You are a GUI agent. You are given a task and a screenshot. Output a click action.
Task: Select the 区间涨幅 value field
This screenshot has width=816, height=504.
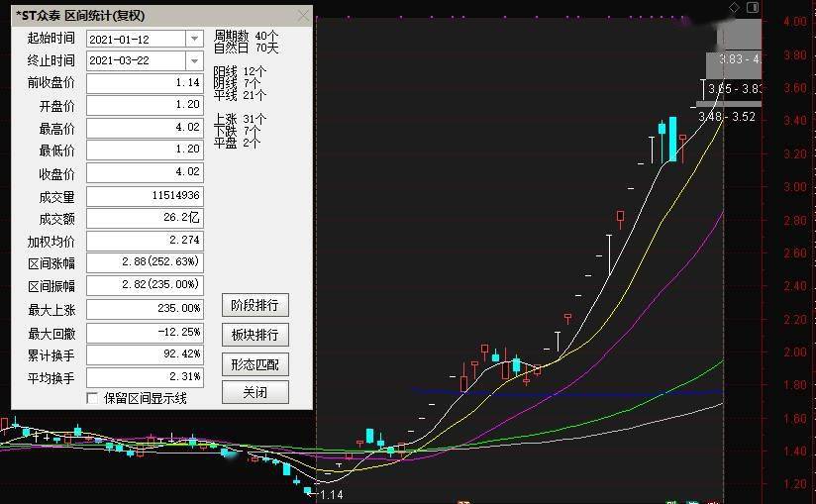coord(145,262)
